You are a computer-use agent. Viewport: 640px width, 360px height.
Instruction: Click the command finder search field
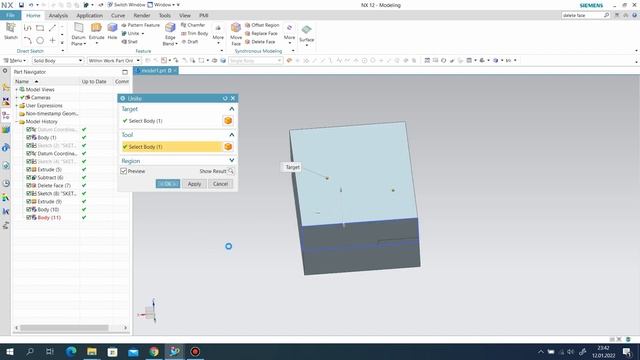click(582, 15)
